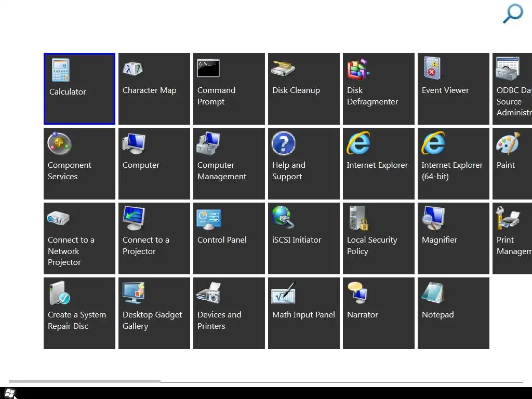This screenshot has width=532, height=399.
Task: Launch Notepad
Action: tap(454, 313)
